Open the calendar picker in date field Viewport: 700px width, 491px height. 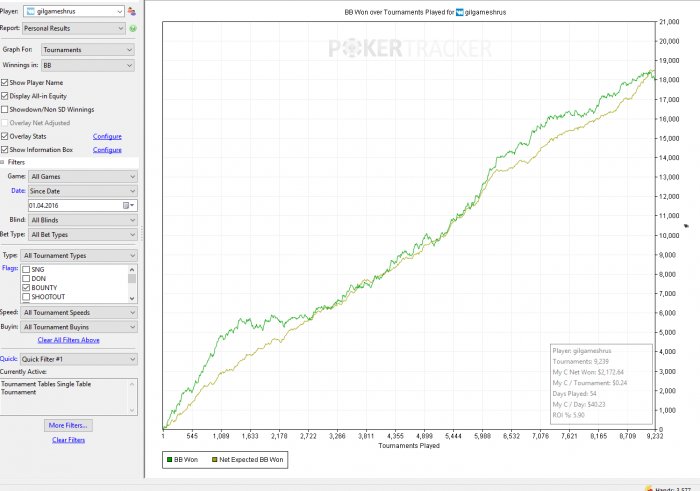pyautogui.click(x=129, y=205)
